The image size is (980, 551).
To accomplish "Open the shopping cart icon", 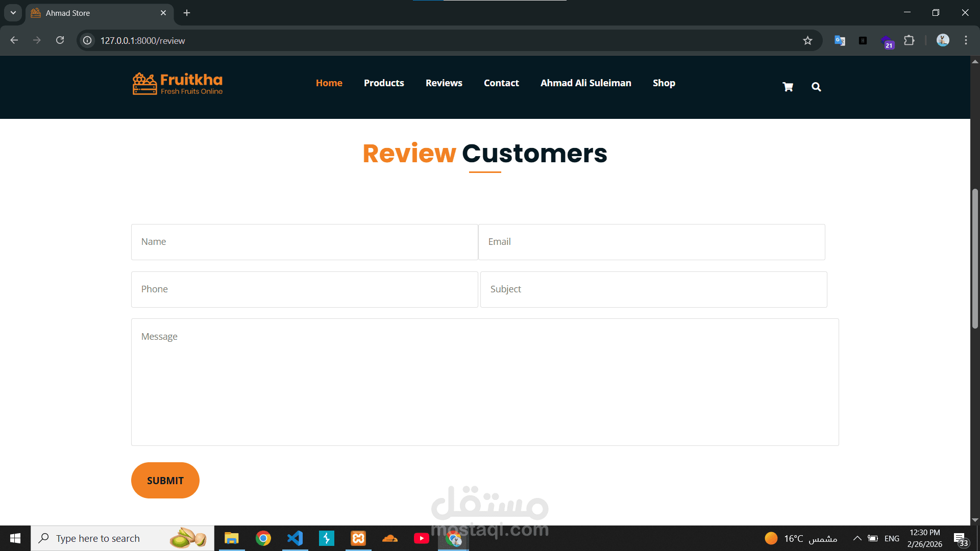I will click(x=788, y=87).
